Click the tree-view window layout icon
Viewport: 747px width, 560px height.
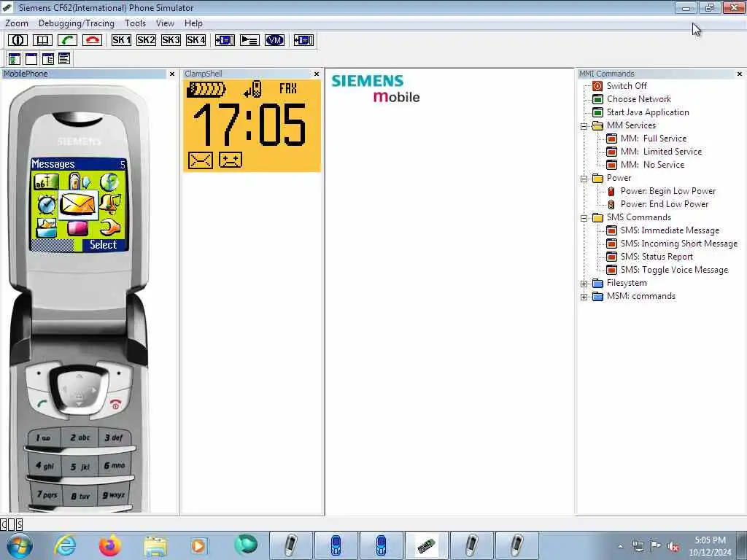(x=47, y=59)
